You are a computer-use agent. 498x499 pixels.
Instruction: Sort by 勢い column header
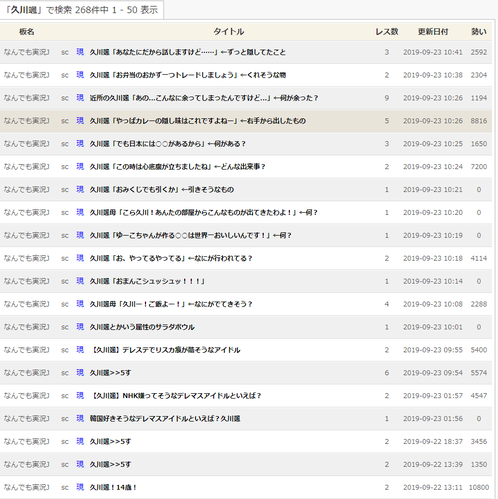(x=479, y=32)
